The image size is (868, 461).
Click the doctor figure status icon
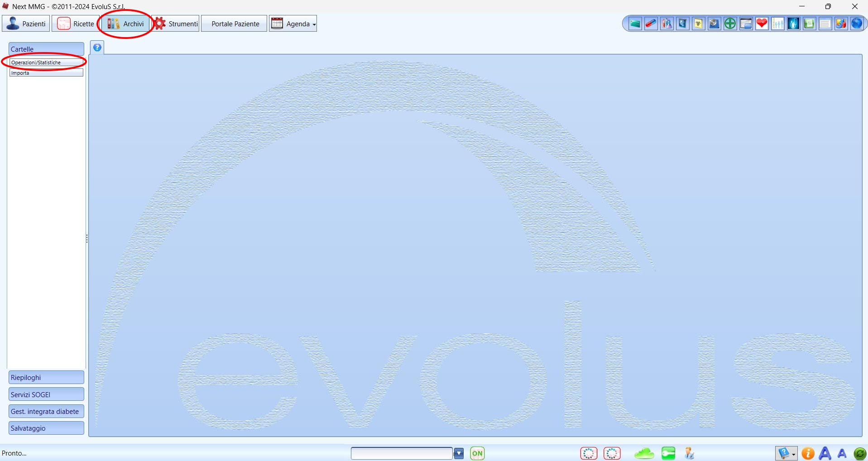[x=689, y=453]
